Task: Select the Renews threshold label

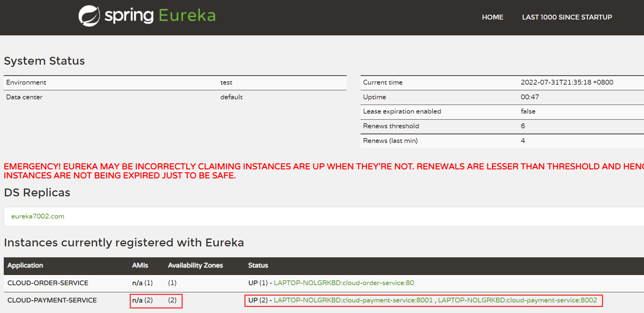Action: [x=391, y=126]
